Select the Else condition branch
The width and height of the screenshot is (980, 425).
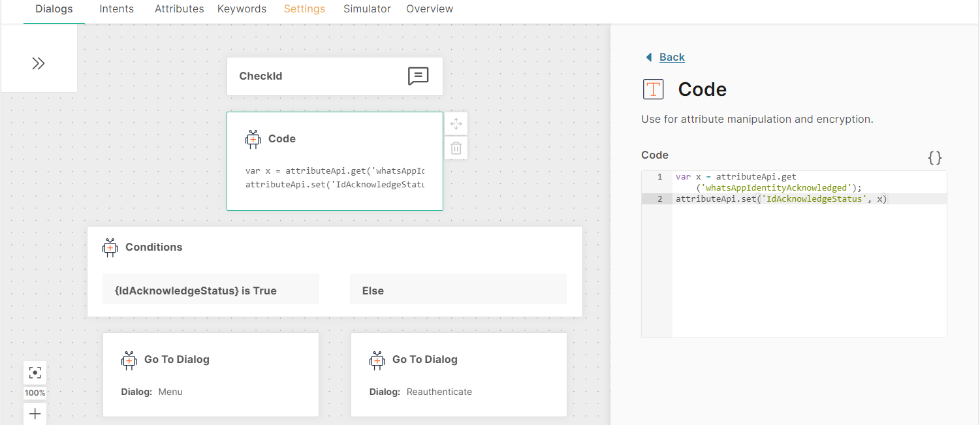(x=458, y=291)
